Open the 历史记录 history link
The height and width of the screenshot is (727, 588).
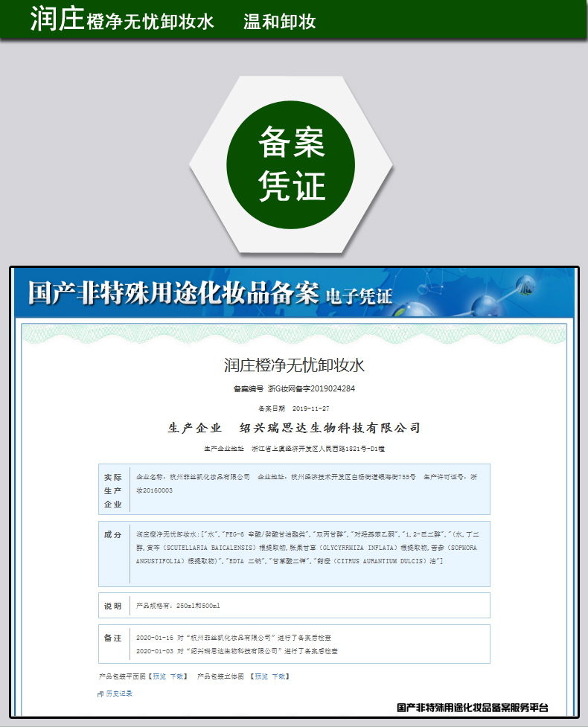click(x=119, y=694)
